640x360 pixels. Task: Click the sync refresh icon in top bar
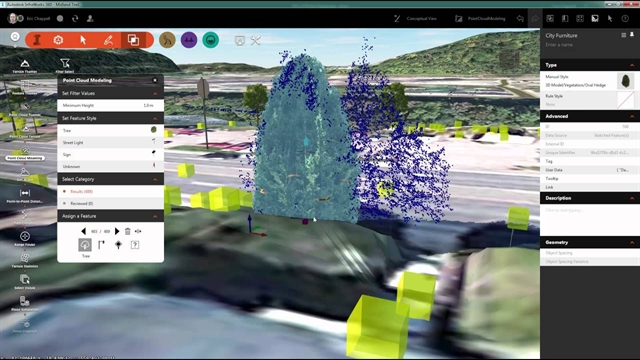pyautogui.click(x=75, y=18)
